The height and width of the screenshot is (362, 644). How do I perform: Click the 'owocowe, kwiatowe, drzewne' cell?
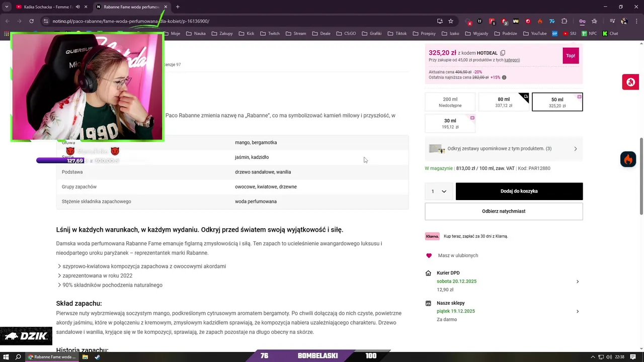[266, 187]
